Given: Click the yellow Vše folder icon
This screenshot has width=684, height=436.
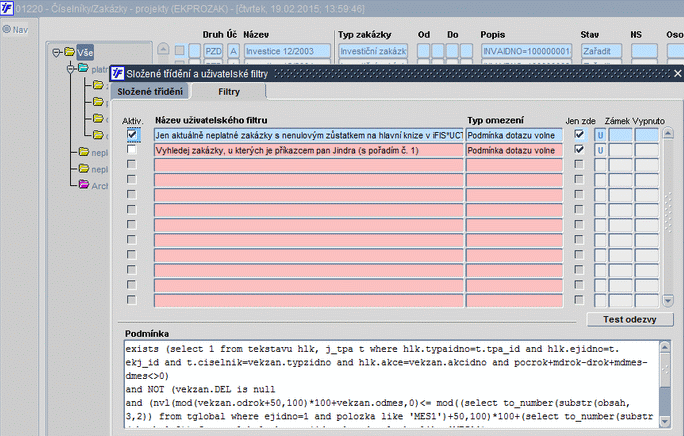Looking at the screenshot, I should [x=69, y=52].
